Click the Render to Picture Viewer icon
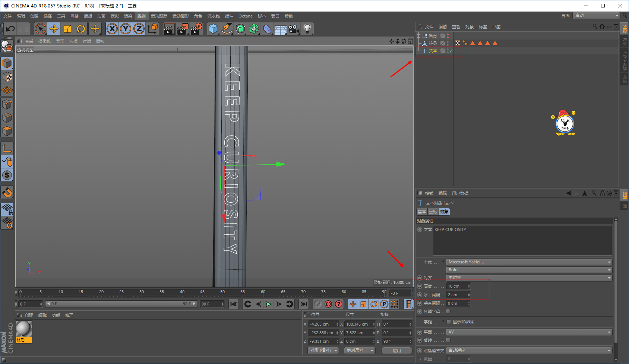Image resolution: width=629 pixels, height=364 pixels. pyautogui.click(x=182, y=29)
